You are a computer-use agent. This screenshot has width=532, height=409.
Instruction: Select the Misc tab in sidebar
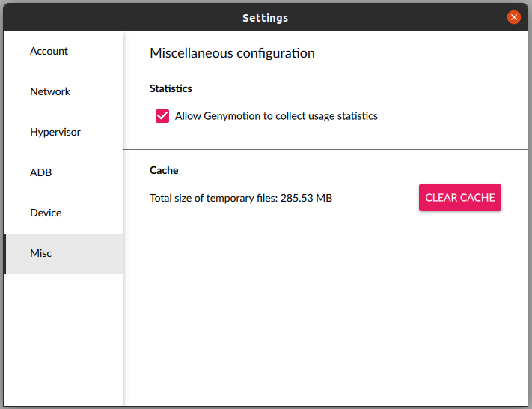coord(41,253)
